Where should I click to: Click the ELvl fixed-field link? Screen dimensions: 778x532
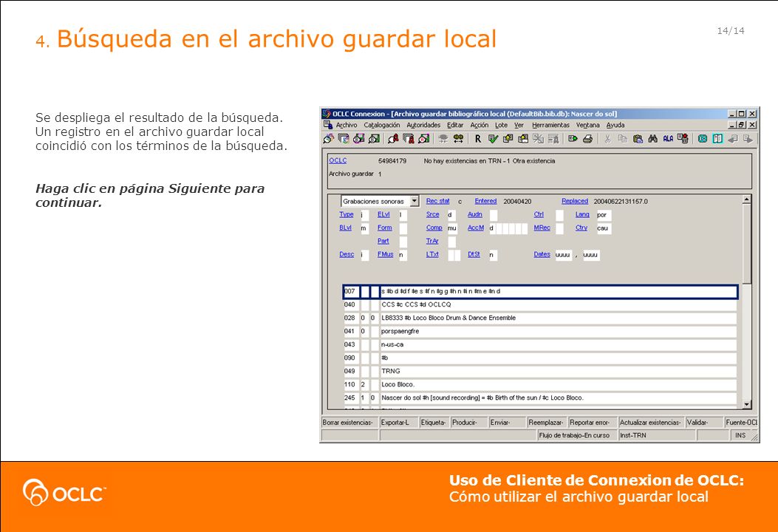click(x=383, y=214)
